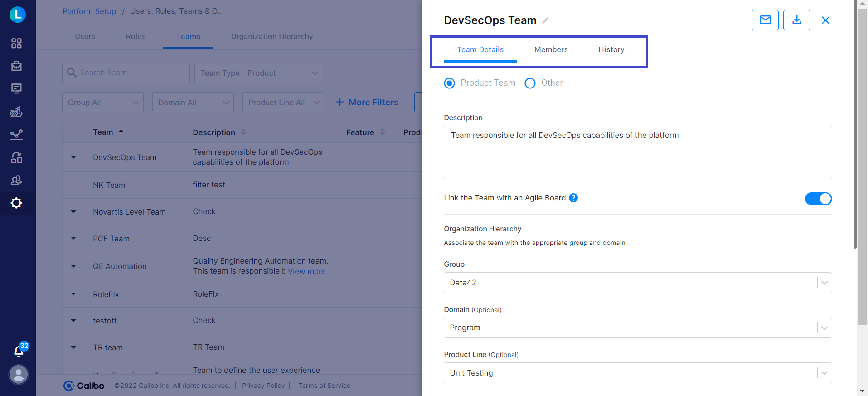The width and height of the screenshot is (868, 396).
Task: Click the email icon button in panel header
Action: pos(765,20)
